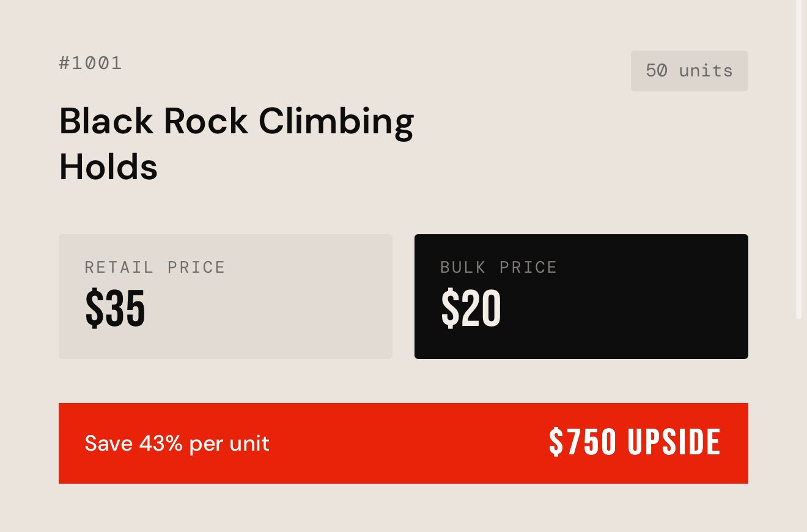This screenshot has height=532, width=807.
Task: Click the middle of the red savings banner
Action: coord(403,443)
